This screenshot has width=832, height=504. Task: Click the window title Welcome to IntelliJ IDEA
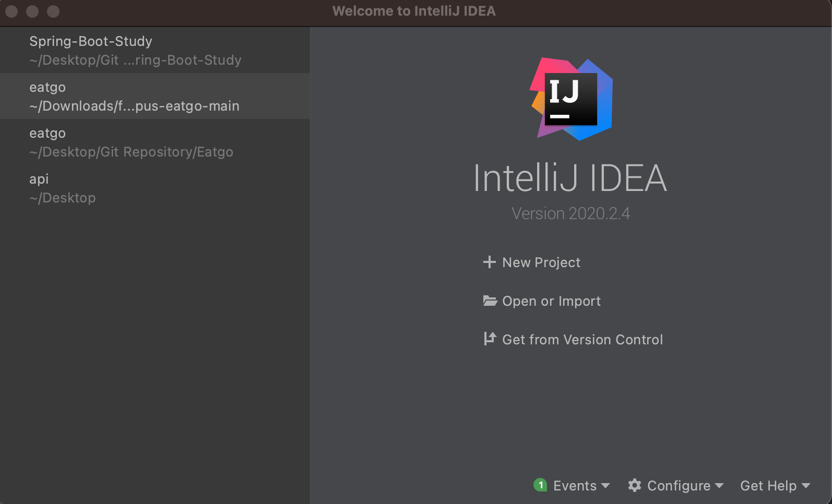tap(414, 11)
